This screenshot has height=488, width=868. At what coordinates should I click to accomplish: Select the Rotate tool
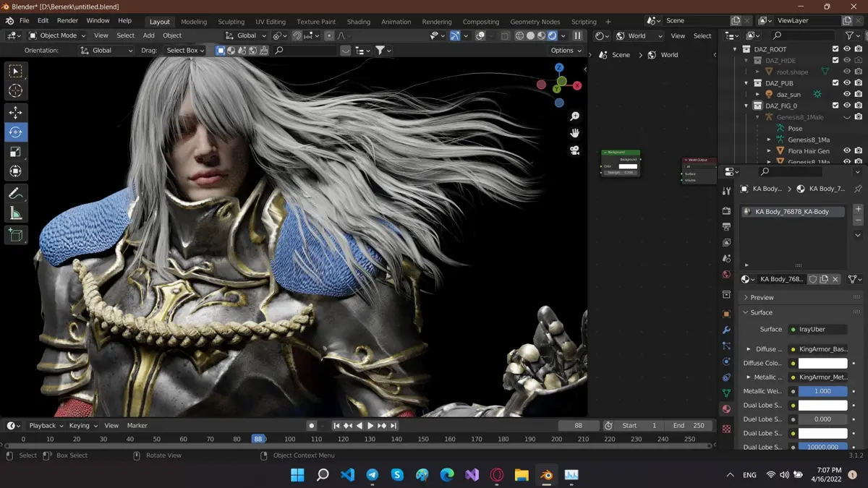coord(15,132)
